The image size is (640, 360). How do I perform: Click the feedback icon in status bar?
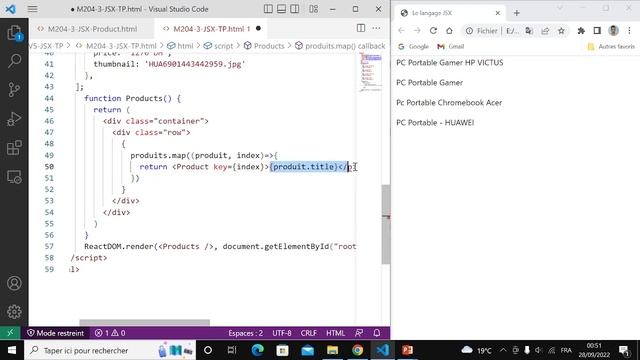(359, 333)
